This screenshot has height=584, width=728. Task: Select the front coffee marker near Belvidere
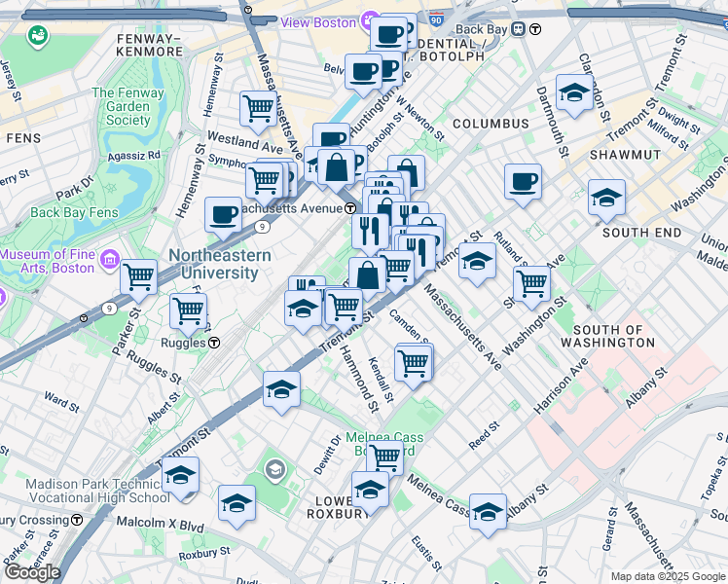(x=364, y=74)
